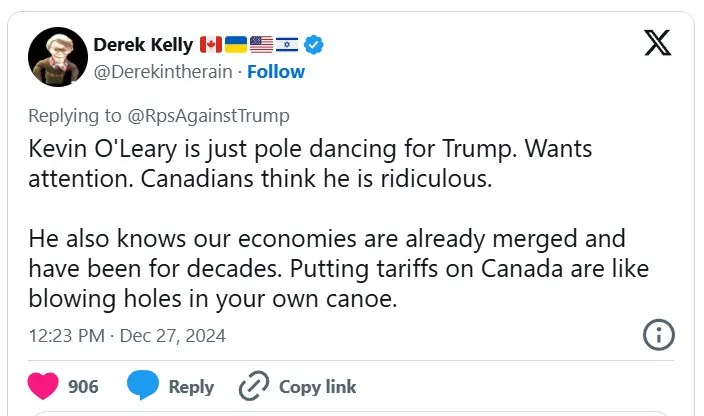Click the blue verified badge
The height and width of the screenshot is (416, 704).
tap(314, 44)
